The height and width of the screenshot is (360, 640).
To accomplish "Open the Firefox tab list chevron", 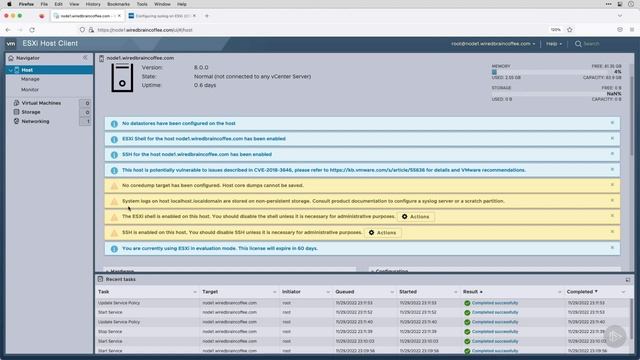I will pos(620,16).
